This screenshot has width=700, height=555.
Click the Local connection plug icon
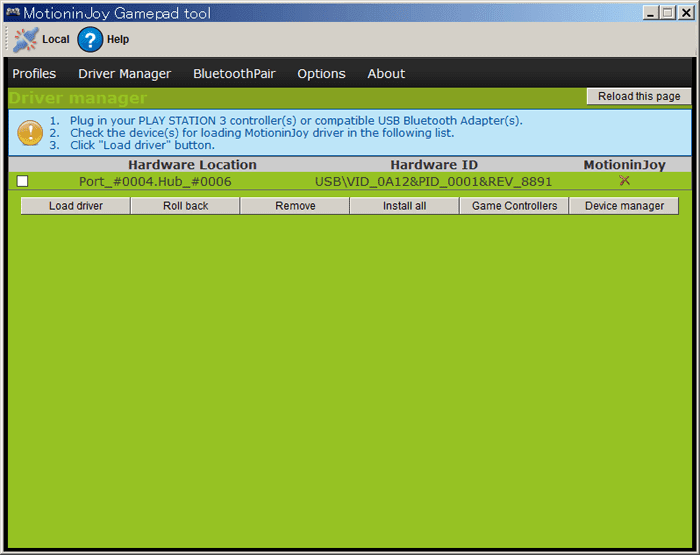pyautogui.click(x=25, y=39)
